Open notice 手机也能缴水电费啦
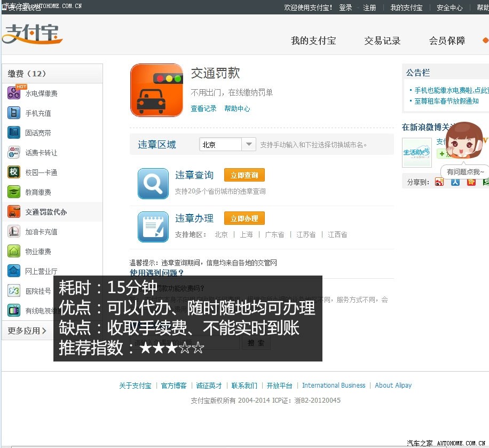This screenshot has width=489, height=448. click(452, 90)
